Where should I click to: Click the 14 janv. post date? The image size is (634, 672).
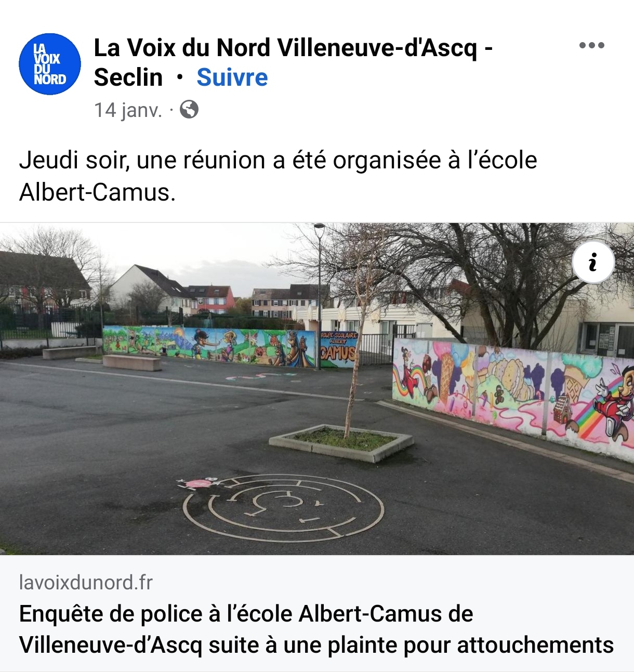click(128, 110)
